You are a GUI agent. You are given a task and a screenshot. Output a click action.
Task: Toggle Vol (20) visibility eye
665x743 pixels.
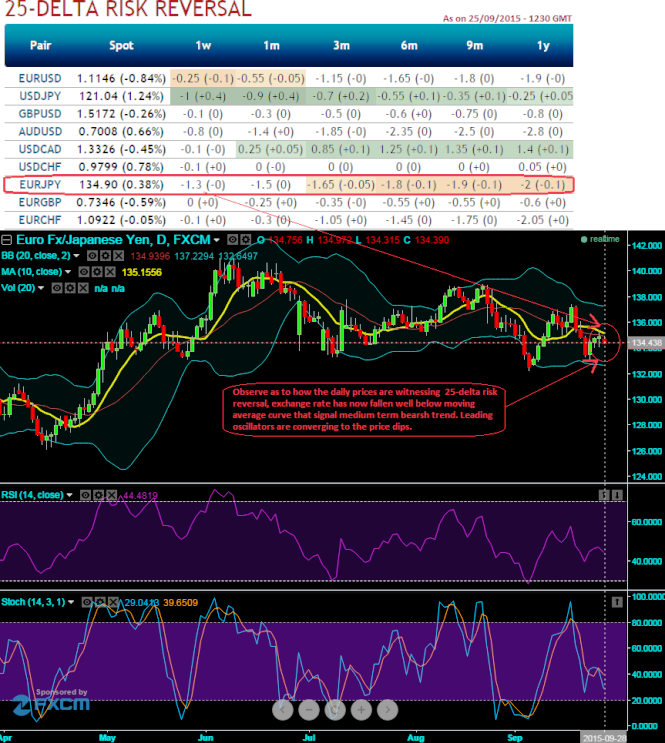point(57,288)
